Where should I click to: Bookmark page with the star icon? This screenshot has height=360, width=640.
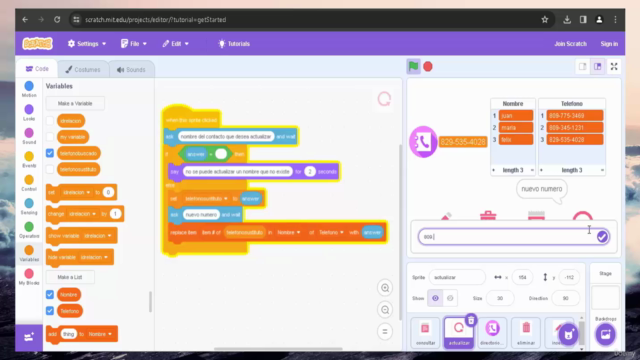click(544, 20)
